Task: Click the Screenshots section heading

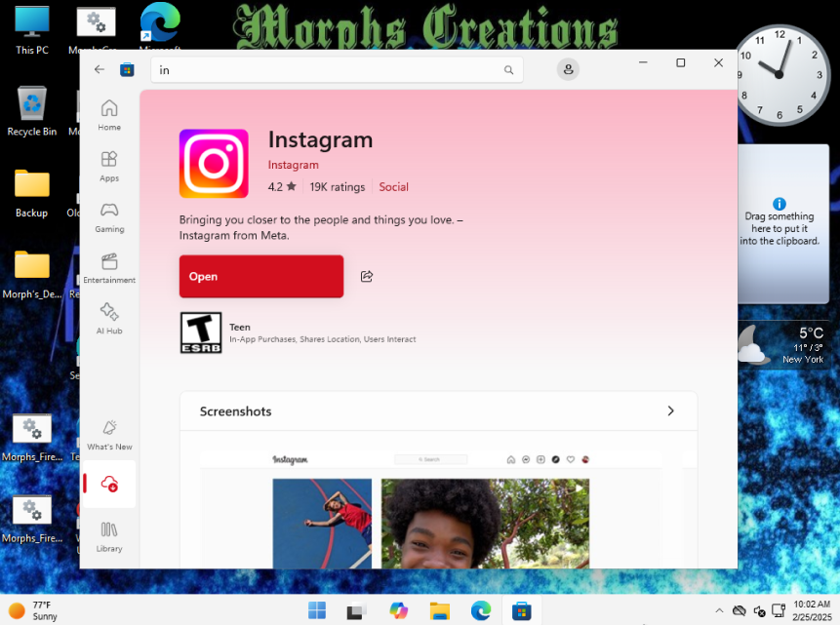Action: (x=236, y=411)
